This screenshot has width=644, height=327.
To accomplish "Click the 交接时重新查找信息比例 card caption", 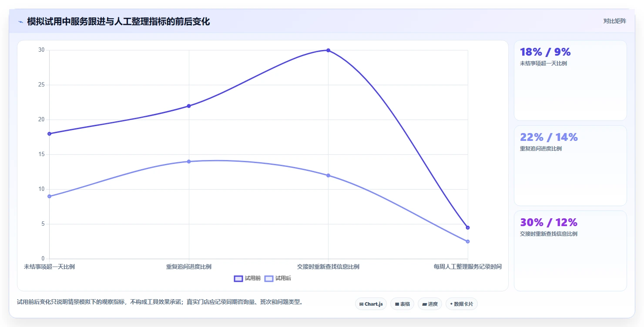I will 549,234.
